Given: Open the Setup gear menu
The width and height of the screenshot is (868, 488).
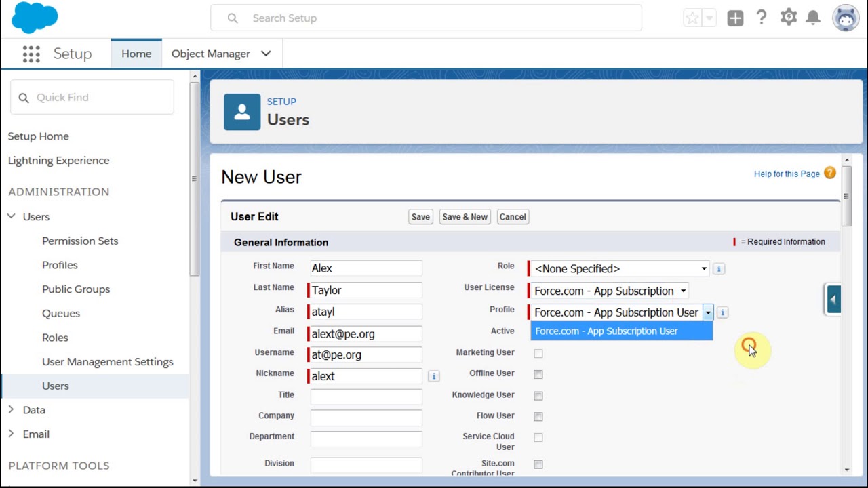Looking at the screenshot, I should (x=788, y=18).
